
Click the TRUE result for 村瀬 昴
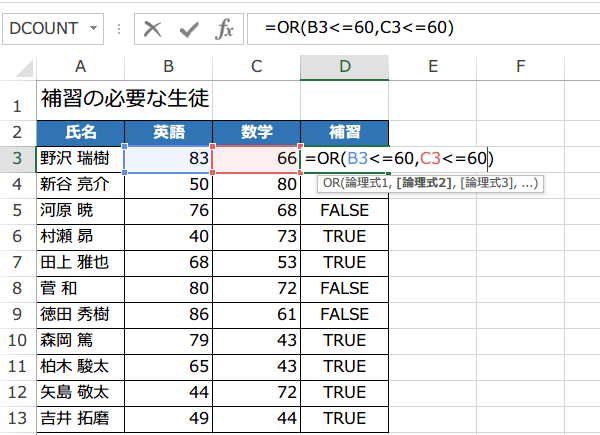[344, 236]
